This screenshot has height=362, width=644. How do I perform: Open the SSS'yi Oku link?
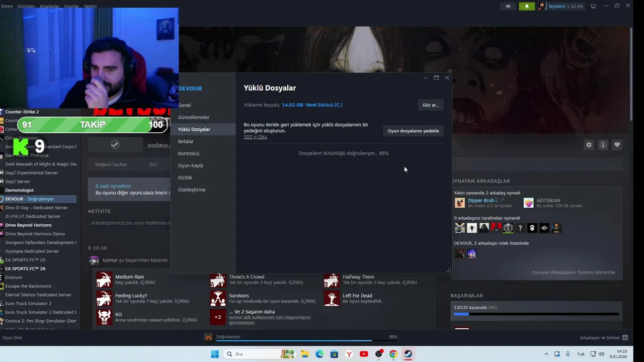pos(255,137)
